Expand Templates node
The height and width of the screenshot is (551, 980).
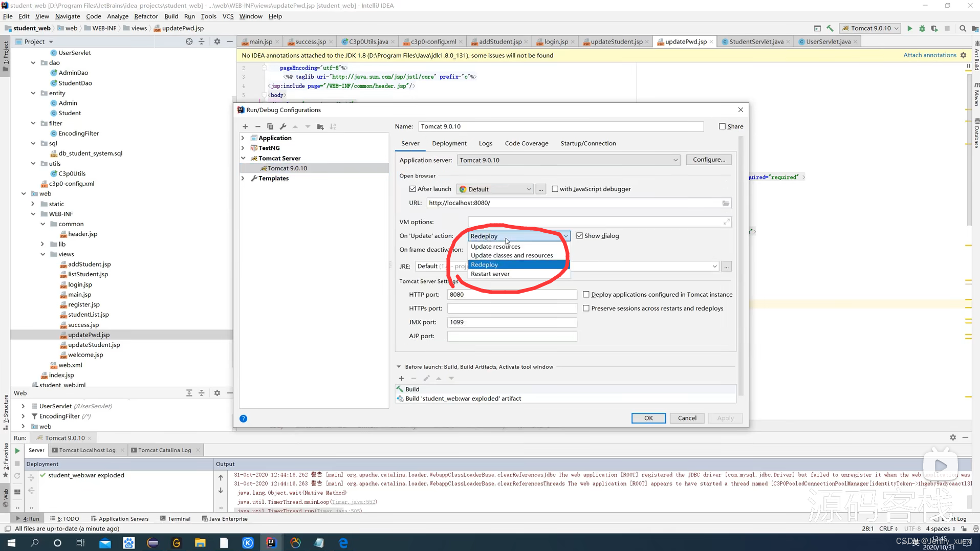pos(243,179)
